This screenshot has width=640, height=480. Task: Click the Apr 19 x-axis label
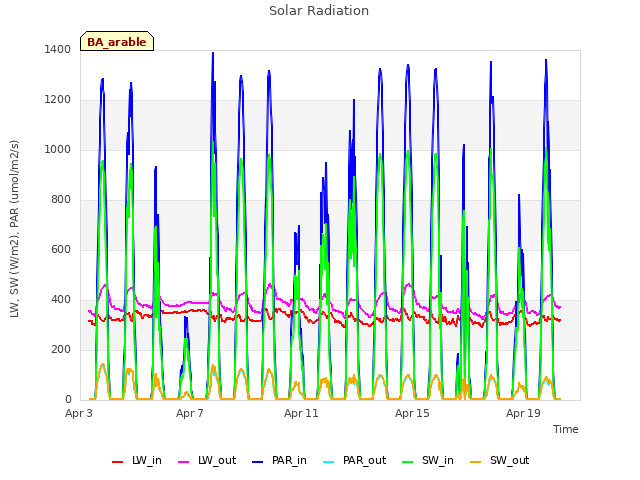tap(523, 413)
